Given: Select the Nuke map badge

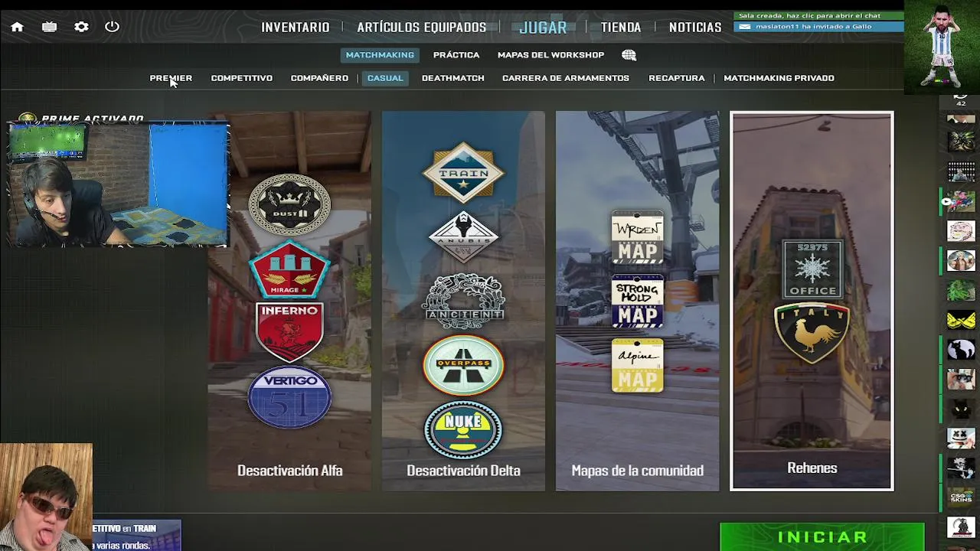Looking at the screenshot, I should pyautogui.click(x=463, y=429).
